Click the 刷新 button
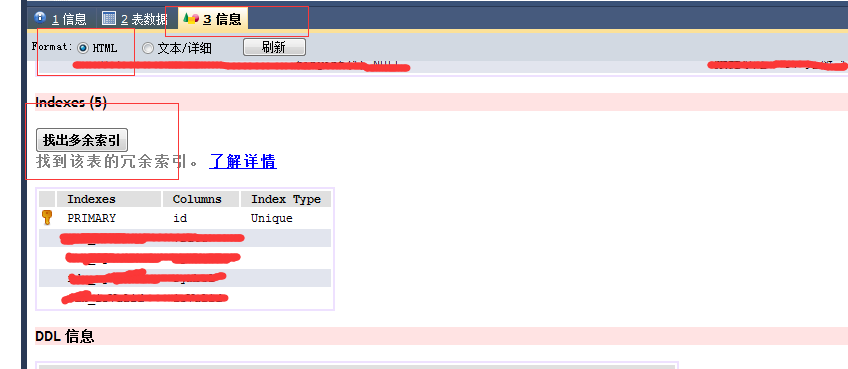The width and height of the screenshot is (848, 369). (x=274, y=47)
